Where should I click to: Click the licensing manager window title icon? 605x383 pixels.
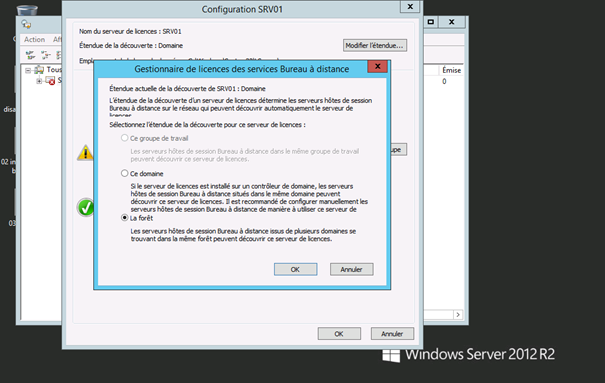click(26, 24)
